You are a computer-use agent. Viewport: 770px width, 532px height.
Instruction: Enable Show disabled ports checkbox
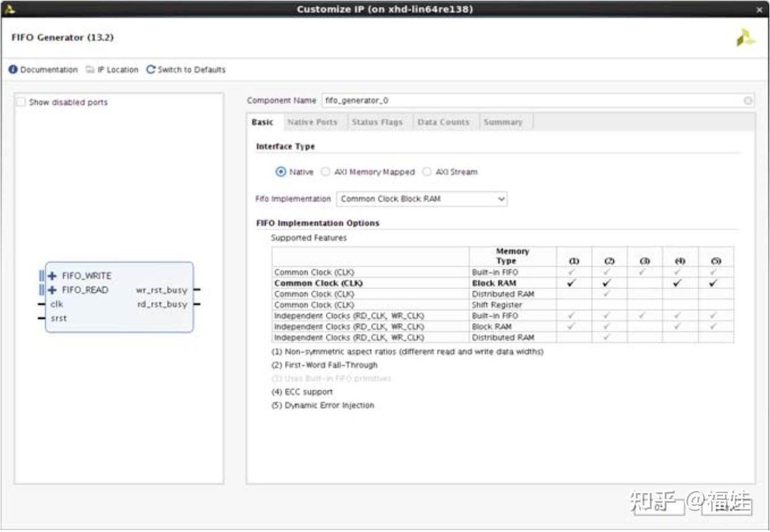22,102
